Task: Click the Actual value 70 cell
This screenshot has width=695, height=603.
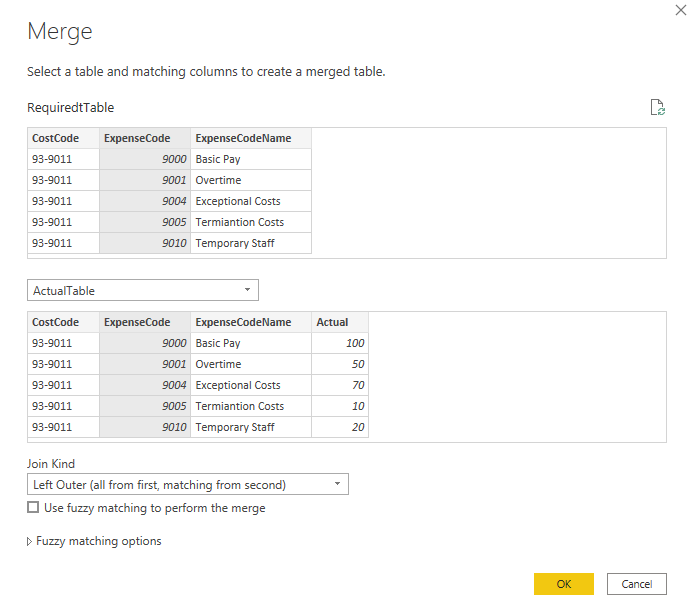Action: (x=340, y=385)
